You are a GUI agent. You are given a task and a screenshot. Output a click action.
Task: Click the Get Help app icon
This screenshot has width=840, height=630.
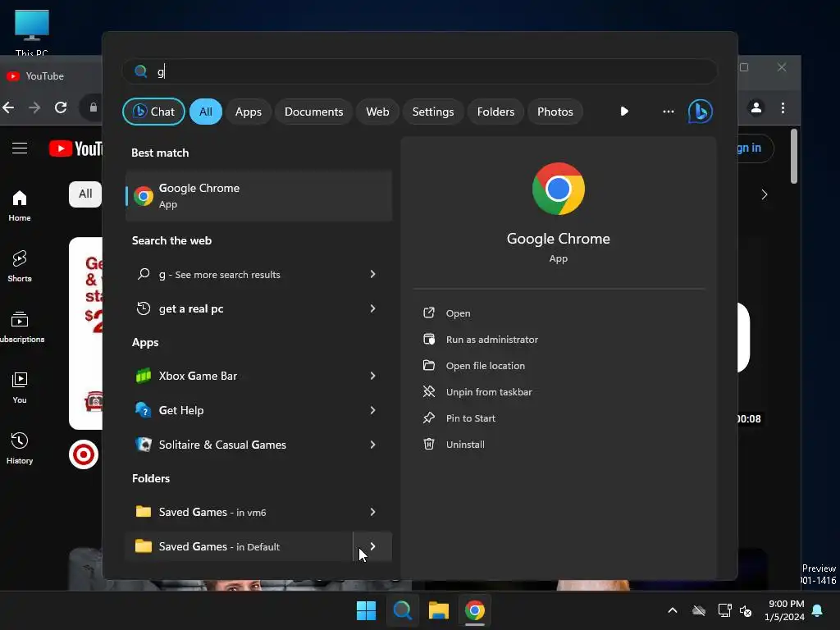coord(143,410)
